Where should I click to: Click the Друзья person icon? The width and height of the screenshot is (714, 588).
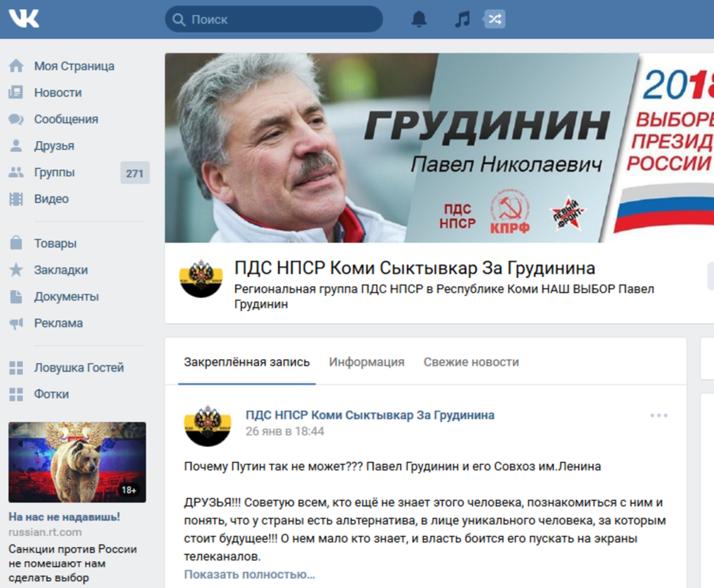[16, 146]
